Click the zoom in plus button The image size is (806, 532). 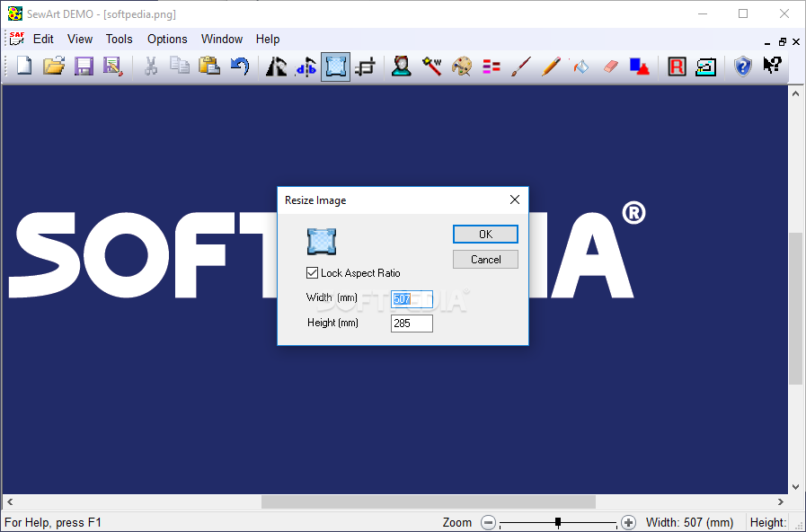tap(628, 523)
